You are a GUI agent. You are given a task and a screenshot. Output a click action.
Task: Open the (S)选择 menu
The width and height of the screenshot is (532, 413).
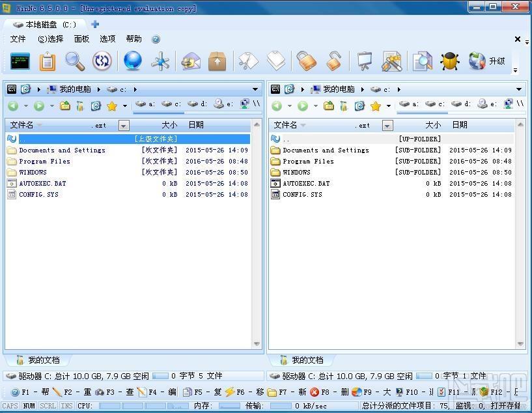51,39
